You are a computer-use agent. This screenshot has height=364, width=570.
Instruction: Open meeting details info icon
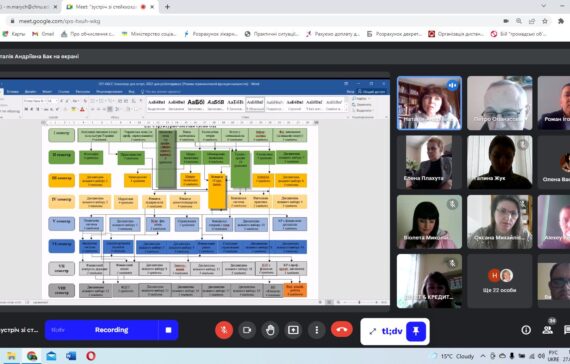pos(526,330)
